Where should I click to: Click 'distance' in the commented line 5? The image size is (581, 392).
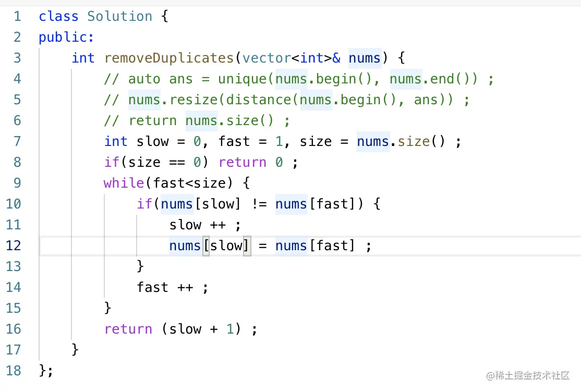coord(258,100)
